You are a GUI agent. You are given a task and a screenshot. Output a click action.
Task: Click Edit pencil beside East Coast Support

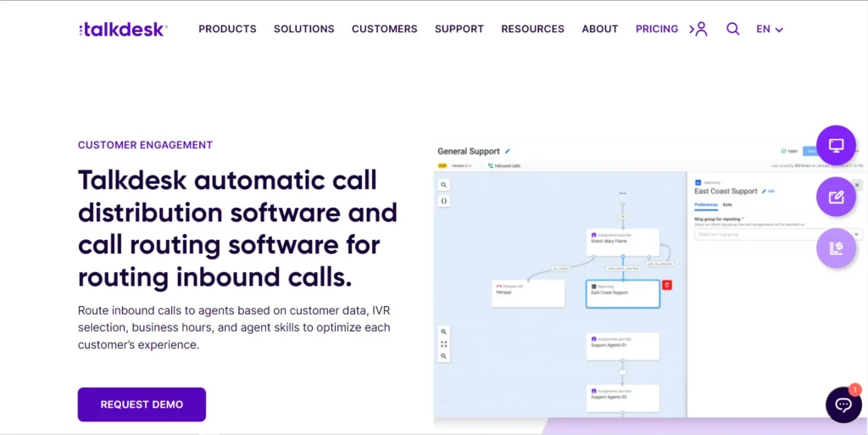(768, 191)
